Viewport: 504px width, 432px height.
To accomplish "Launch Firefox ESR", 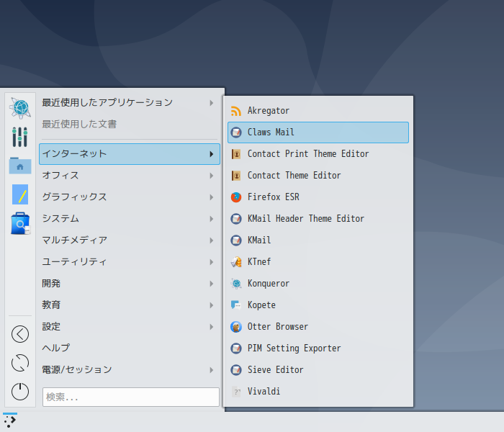I will point(318,197).
